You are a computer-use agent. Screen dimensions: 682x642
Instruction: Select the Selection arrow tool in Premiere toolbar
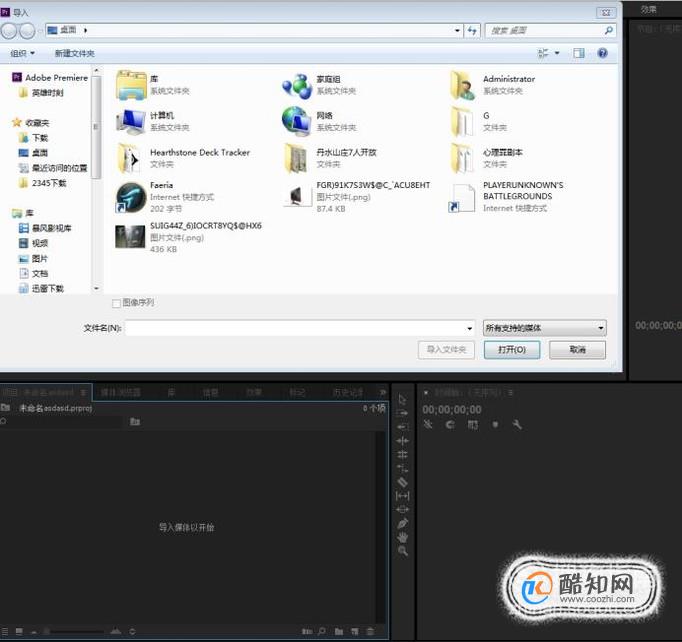click(402, 399)
